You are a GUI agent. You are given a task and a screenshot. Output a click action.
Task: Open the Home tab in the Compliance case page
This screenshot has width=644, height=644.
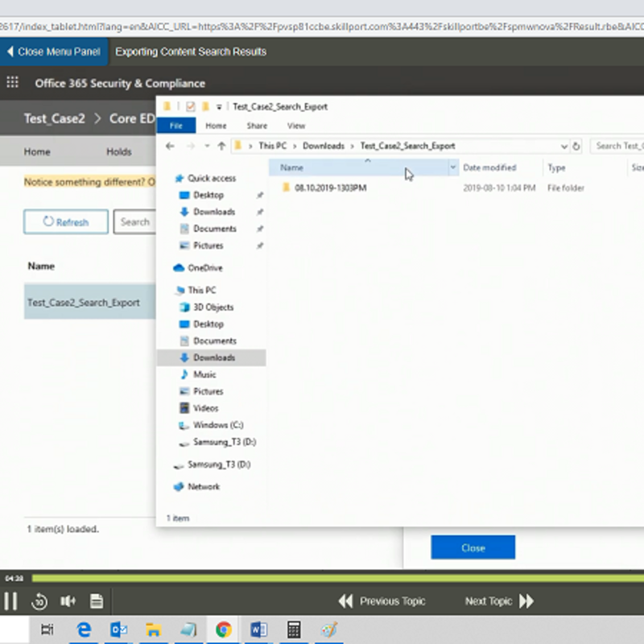point(37,151)
